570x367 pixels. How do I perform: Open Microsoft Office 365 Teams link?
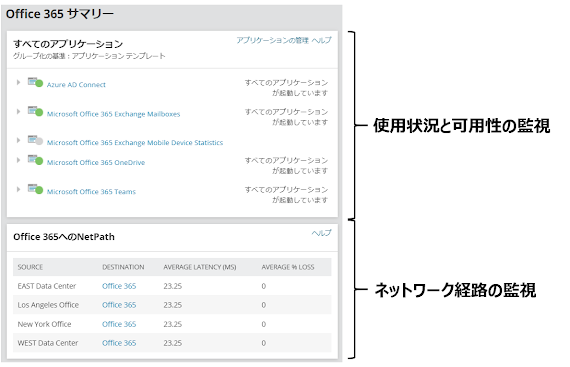coord(91,191)
